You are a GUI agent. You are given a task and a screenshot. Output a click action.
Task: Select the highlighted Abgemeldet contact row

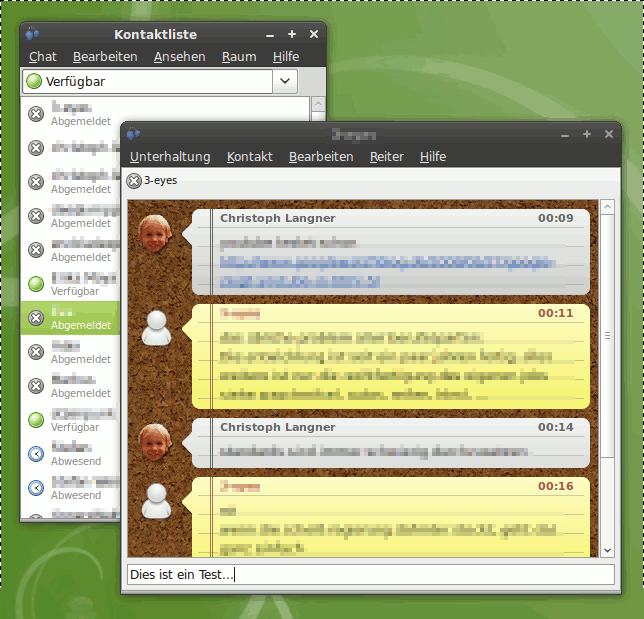70,318
